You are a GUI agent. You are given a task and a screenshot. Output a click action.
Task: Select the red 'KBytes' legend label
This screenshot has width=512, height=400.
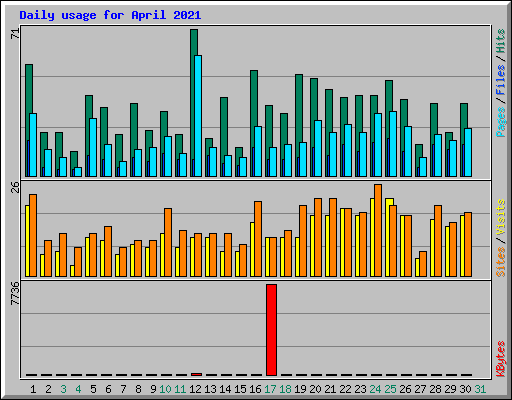[501, 359]
